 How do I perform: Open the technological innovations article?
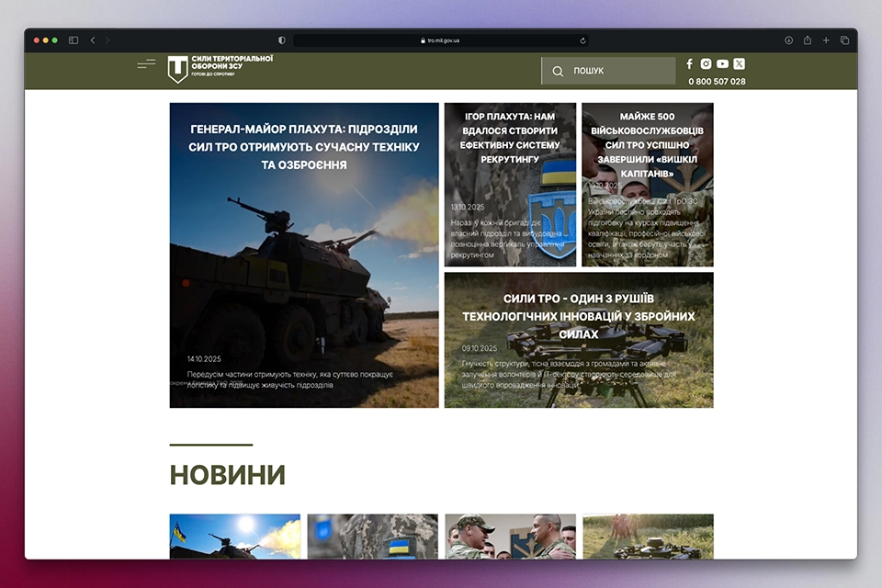click(579, 340)
